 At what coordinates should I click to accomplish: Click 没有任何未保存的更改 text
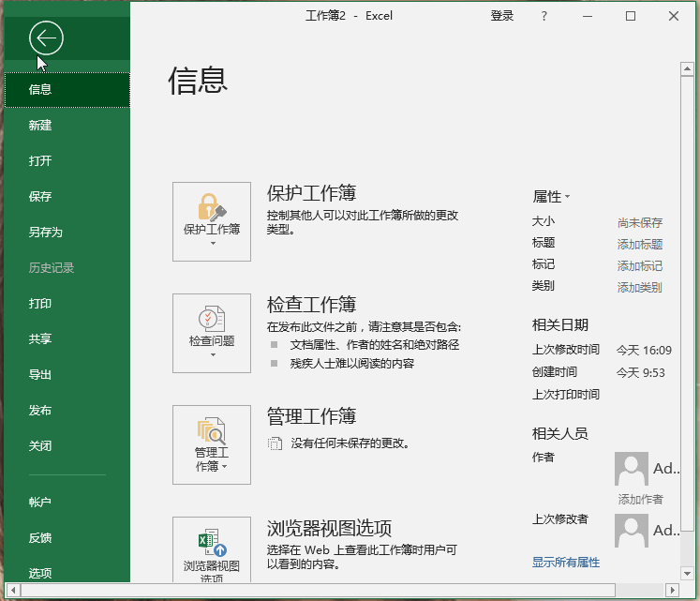350,443
